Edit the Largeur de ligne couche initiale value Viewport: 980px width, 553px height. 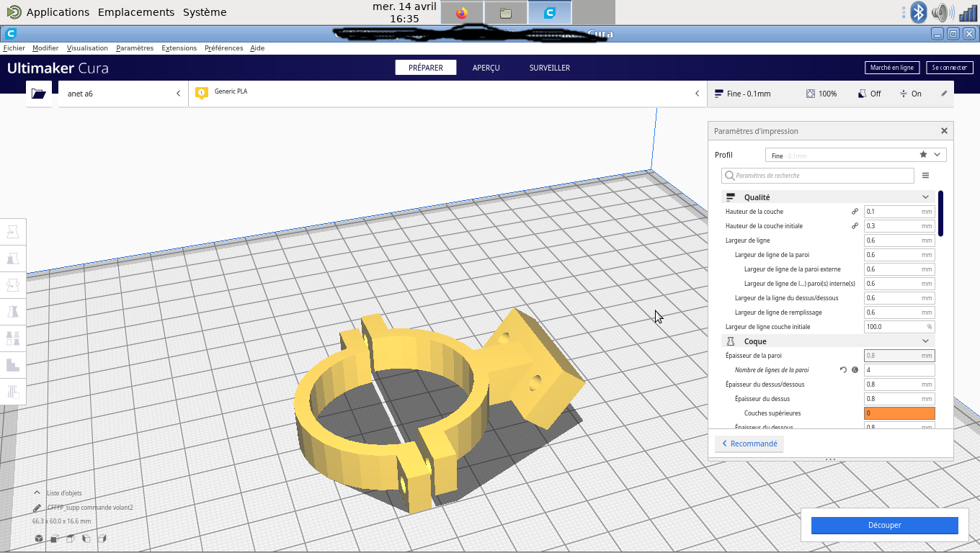click(899, 327)
